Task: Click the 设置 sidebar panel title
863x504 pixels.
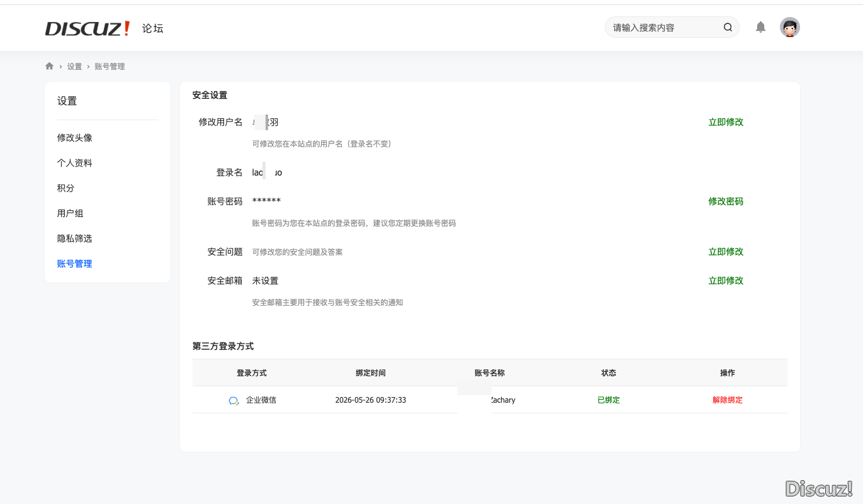Action: coord(67,101)
